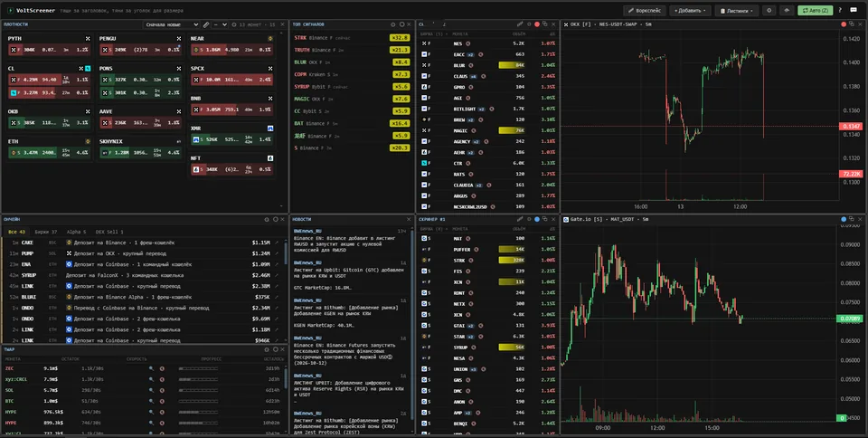Screen dimensions: 868x438
Task: Select STRK row with 328K volume
Action: [487, 261]
